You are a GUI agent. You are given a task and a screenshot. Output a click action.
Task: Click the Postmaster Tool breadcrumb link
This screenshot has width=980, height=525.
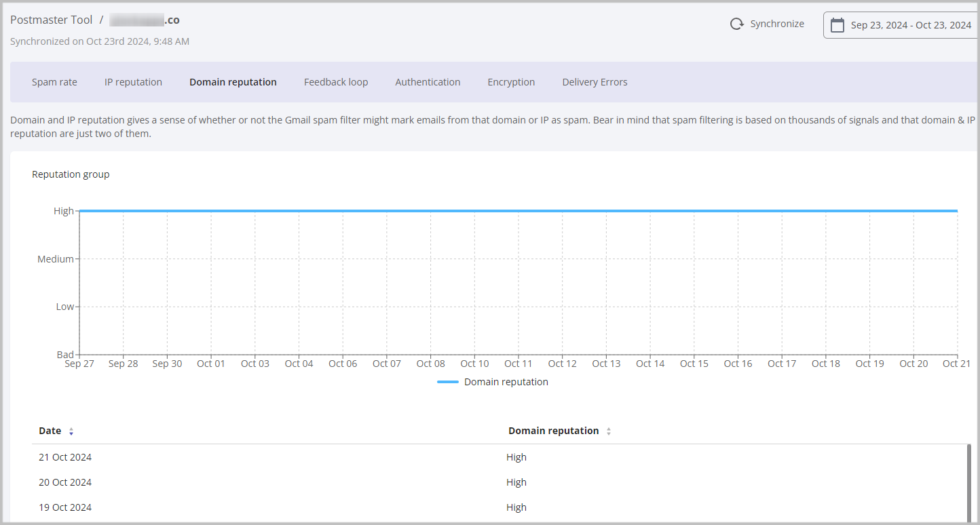click(x=52, y=20)
